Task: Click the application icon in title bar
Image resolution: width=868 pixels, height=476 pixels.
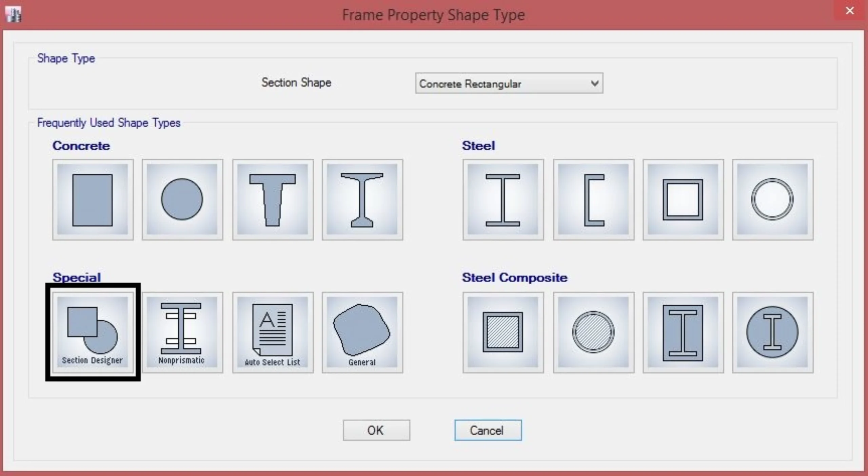Action: (13, 15)
